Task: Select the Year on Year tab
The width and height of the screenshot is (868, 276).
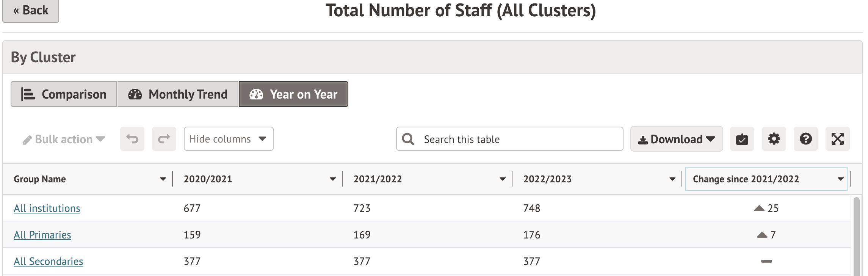Action: click(x=293, y=94)
